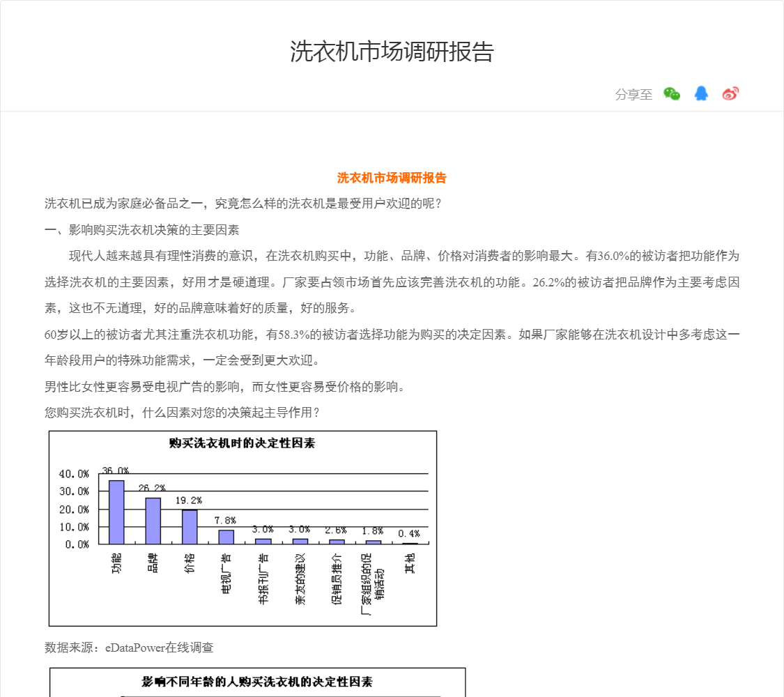Click the 7.8% 电视广告 bar in chart

pyautogui.click(x=226, y=537)
